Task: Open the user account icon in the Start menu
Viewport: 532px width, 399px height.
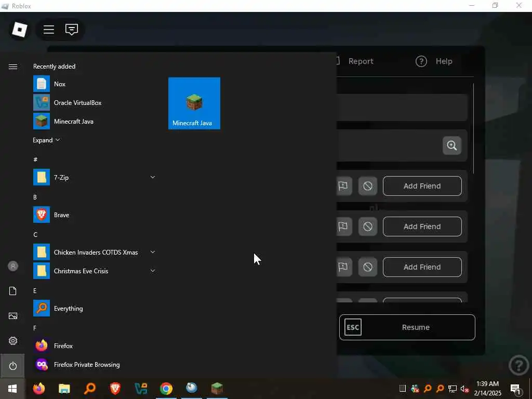Action: click(13, 266)
